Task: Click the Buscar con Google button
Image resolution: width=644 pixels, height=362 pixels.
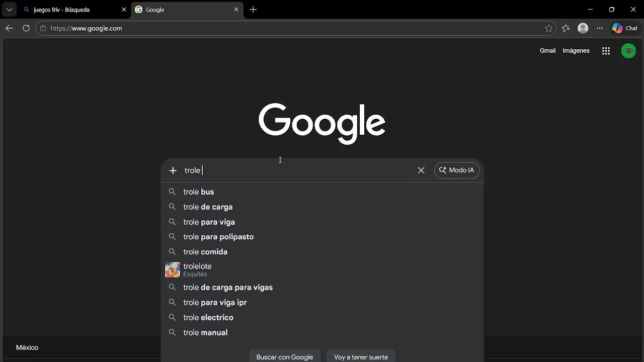Action: 285,356
